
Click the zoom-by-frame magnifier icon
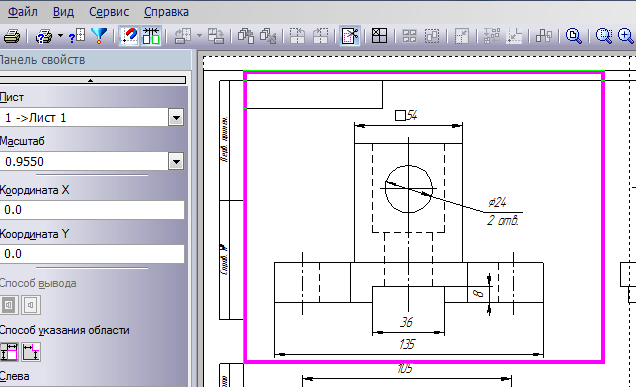604,36
